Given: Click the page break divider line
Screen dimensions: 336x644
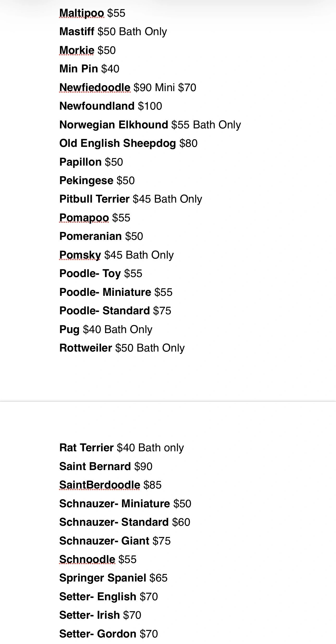Looking at the screenshot, I should (x=168, y=401).
